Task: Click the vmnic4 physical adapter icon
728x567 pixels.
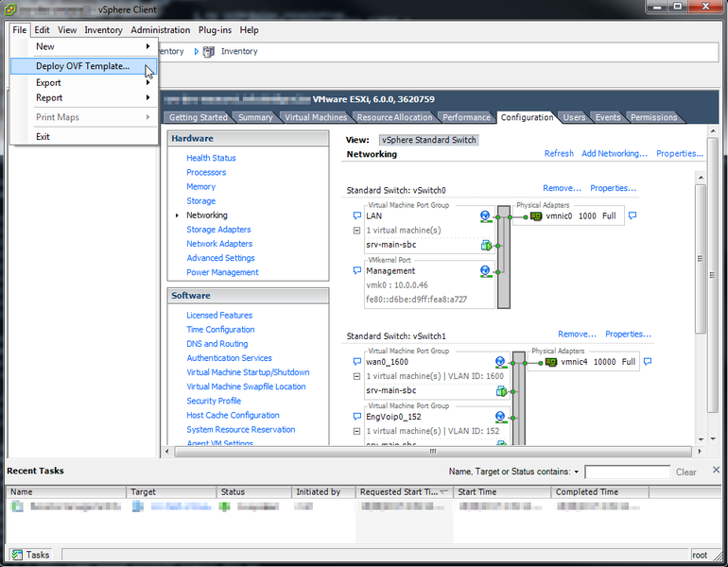Action: 550,362
